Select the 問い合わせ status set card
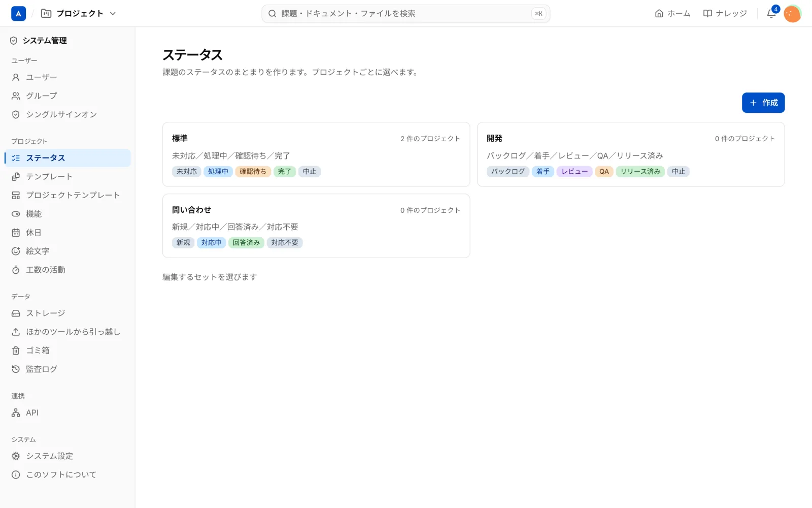Screen dimensions: 812x508 (x=316, y=226)
